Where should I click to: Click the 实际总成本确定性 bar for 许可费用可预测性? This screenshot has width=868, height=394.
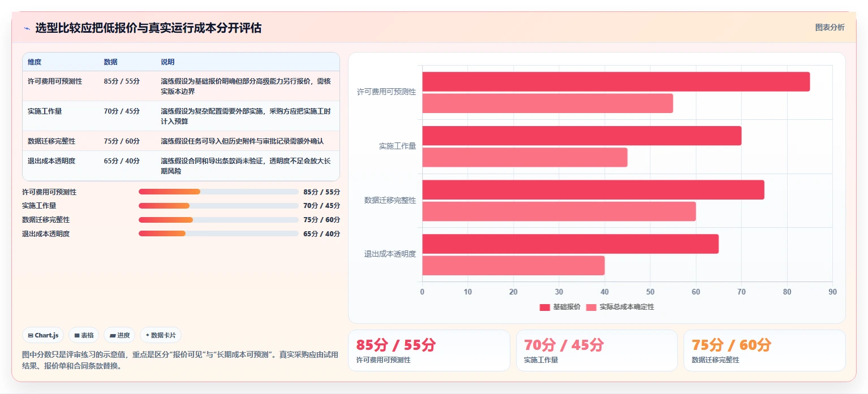(547, 103)
